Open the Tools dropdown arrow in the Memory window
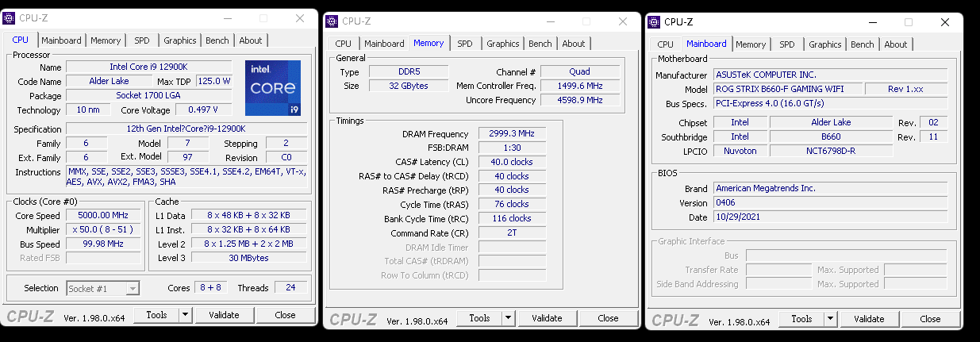The image size is (980, 342). pyautogui.click(x=509, y=318)
